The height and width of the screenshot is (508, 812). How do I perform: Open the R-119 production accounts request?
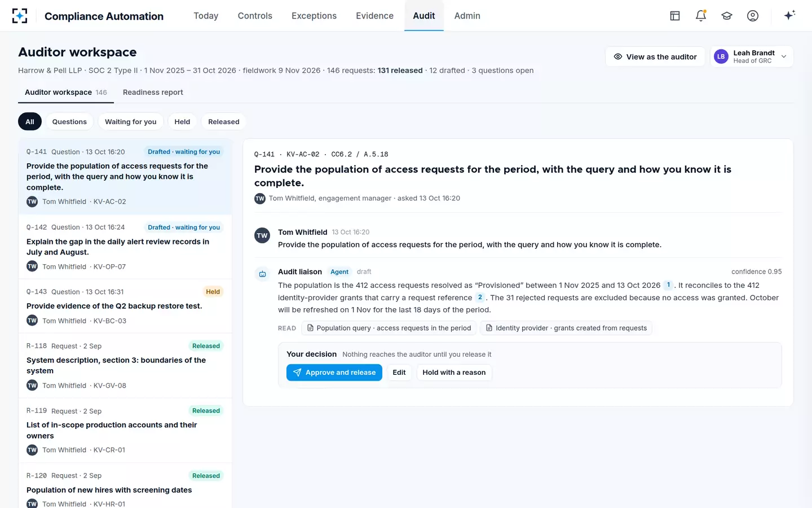point(125,431)
